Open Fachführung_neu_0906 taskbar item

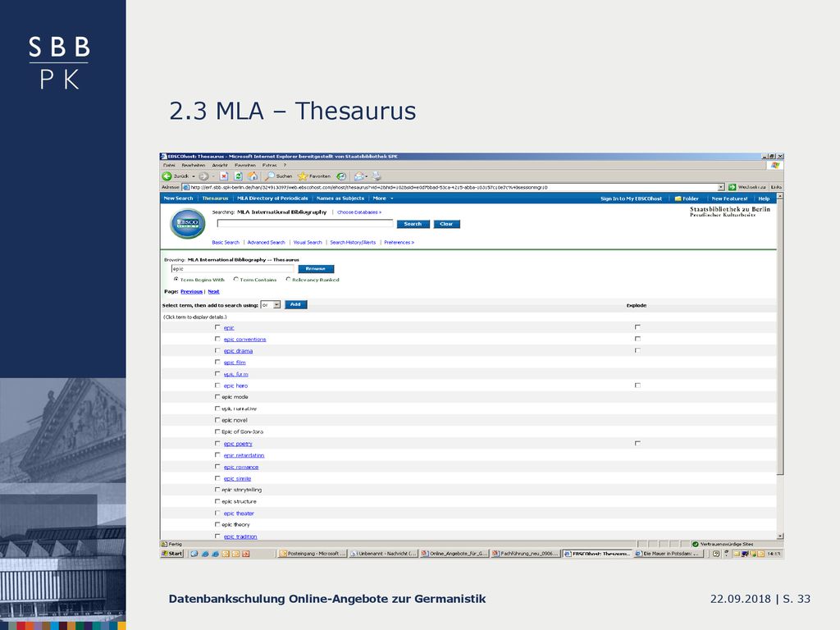pyautogui.click(x=525, y=554)
